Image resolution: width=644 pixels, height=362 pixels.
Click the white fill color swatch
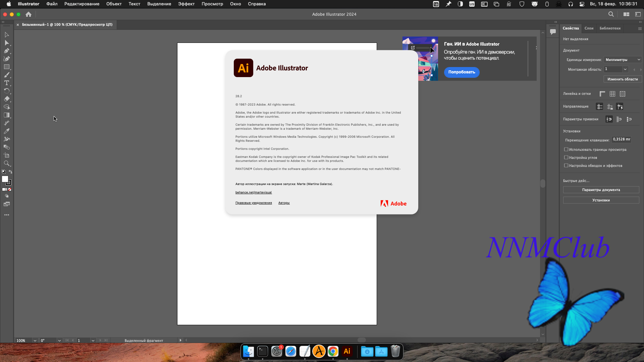click(5, 179)
